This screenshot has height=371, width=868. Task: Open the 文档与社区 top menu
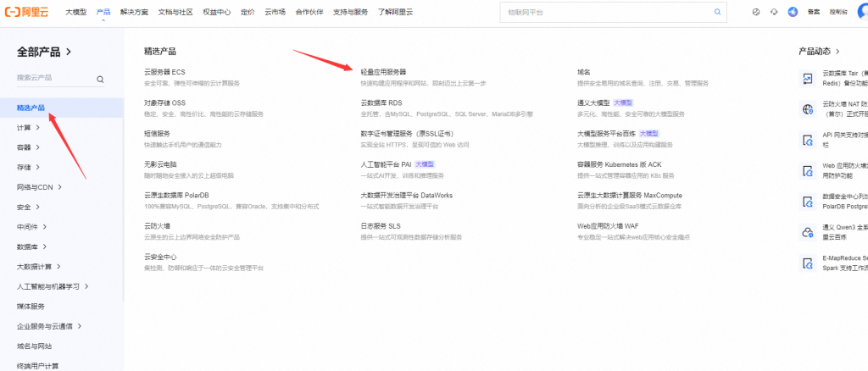[175, 12]
